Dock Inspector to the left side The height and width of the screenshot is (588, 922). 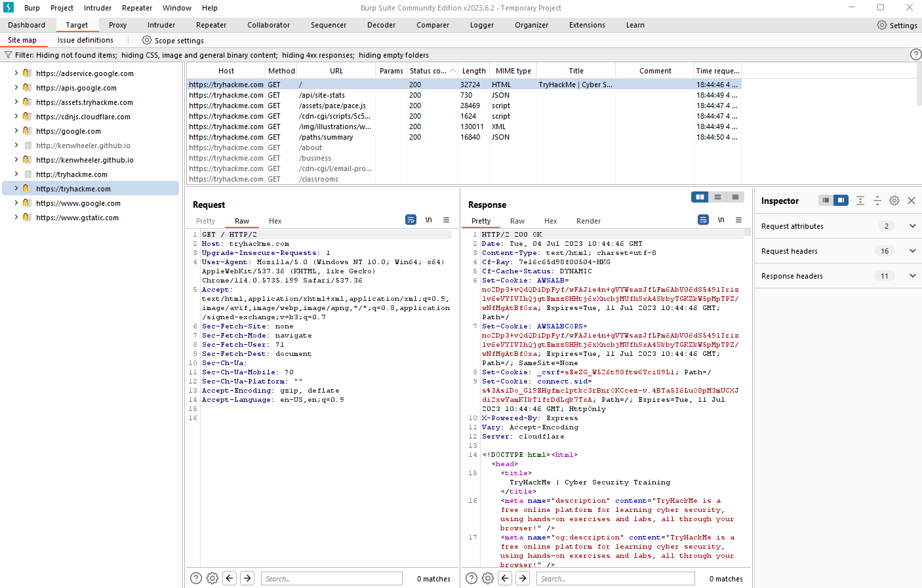pos(825,200)
